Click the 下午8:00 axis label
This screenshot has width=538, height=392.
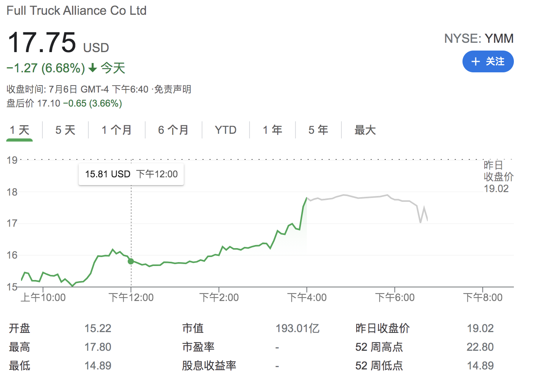coord(483,297)
